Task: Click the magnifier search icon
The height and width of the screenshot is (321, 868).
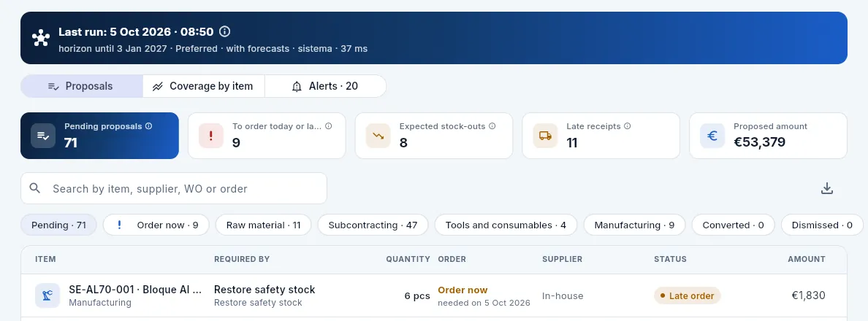Action: (x=35, y=188)
